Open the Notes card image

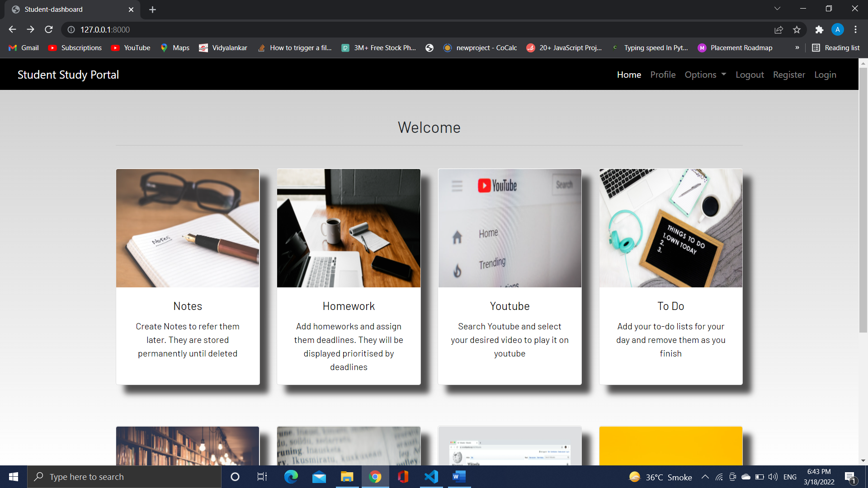[x=188, y=228]
